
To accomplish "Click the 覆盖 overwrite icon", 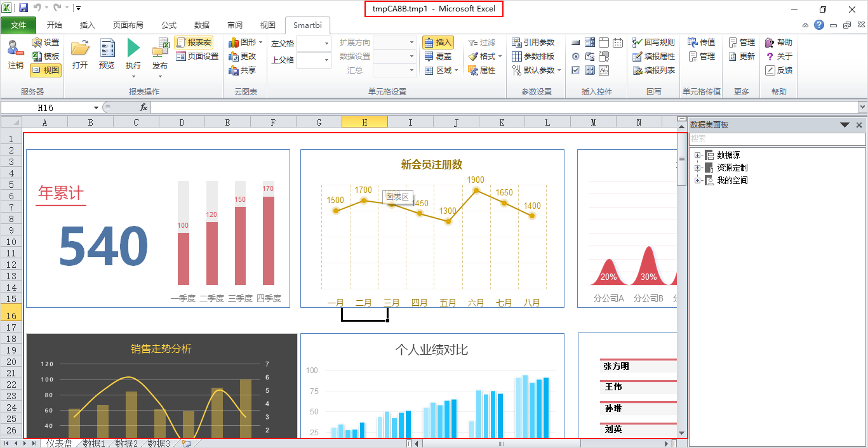I will pyautogui.click(x=429, y=56).
